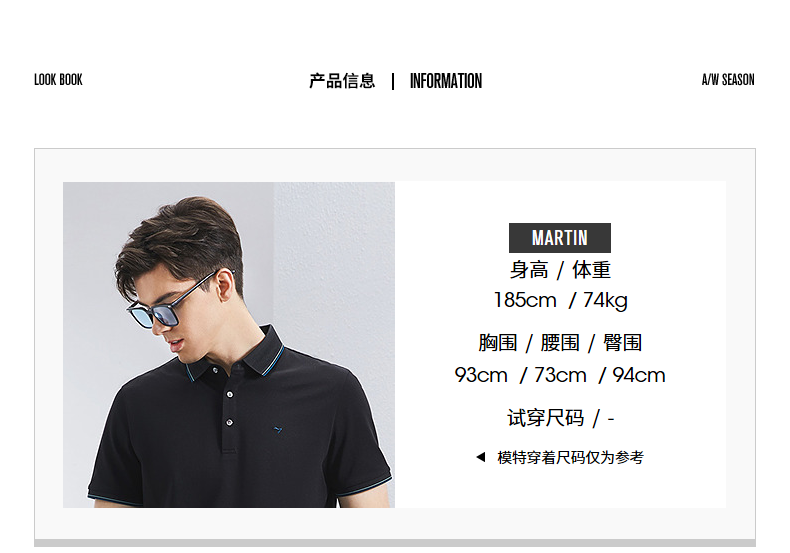The height and width of the screenshot is (553, 790).
Task: Click the 模特穿着尺码仅为参考 note
Action: coord(570,457)
